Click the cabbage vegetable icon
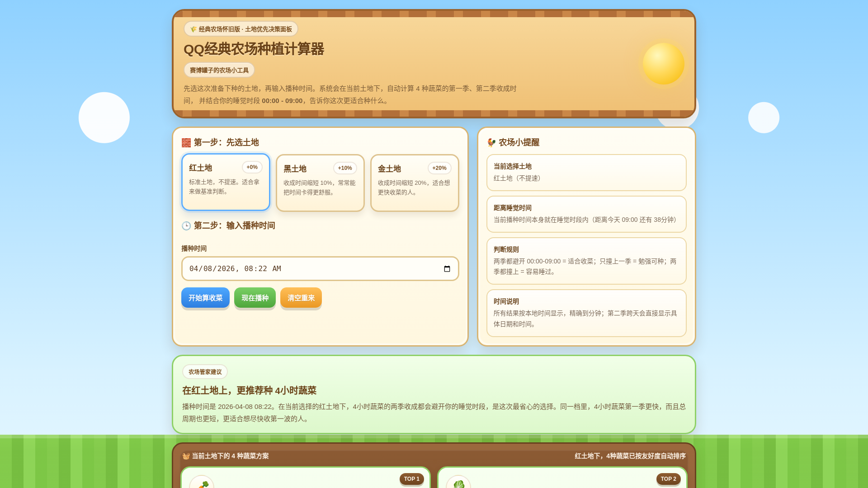Viewport: 868px width, 488px height. tap(458, 483)
